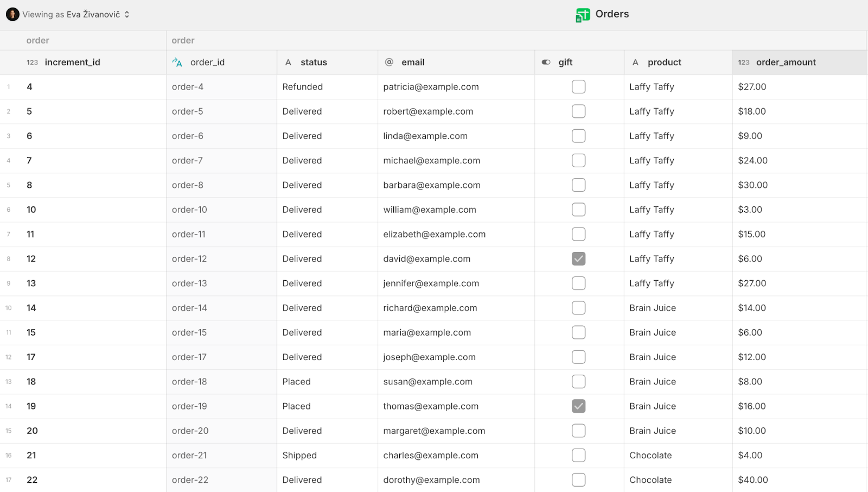Open the 'Viewing as' user switcher arrows
The height and width of the screenshot is (492, 868).
click(x=127, y=15)
